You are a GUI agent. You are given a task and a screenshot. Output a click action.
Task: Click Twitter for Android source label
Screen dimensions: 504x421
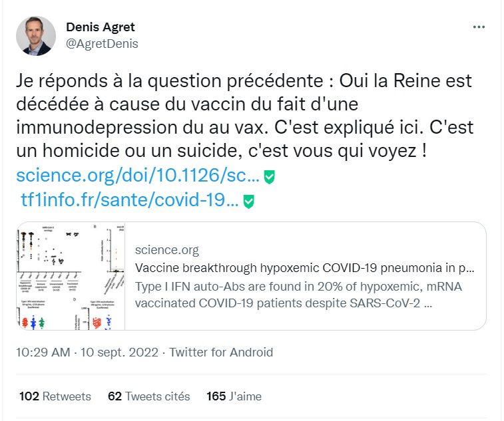pyautogui.click(x=221, y=352)
